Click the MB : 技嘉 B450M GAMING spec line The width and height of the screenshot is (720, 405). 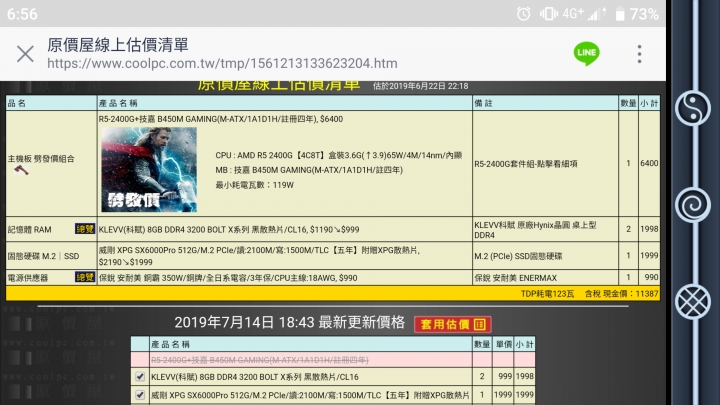click(309, 170)
